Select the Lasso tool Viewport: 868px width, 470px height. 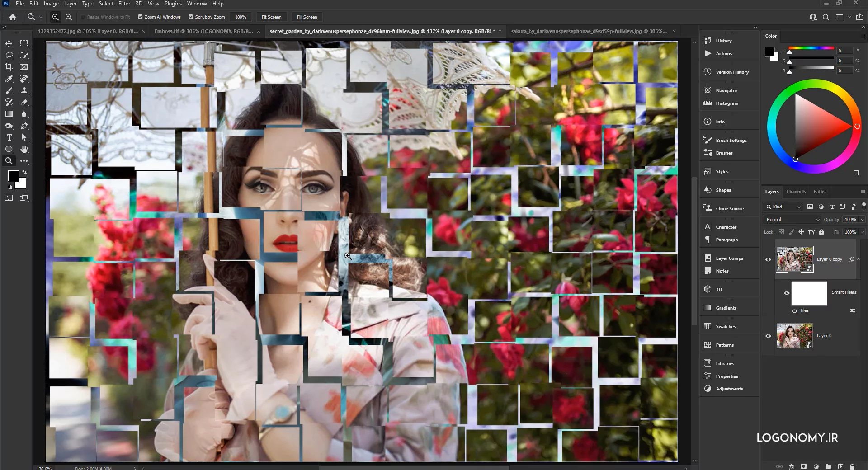coord(9,55)
